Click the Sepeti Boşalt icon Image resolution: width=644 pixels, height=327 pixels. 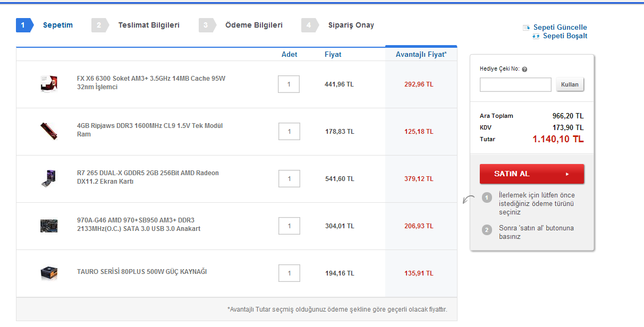tap(536, 36)
